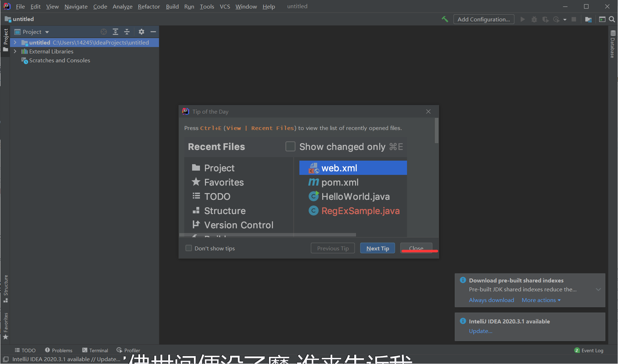The image size is (618, 364).
Task: Open the Project sidebar tool window button
Action: pos(5,40)
